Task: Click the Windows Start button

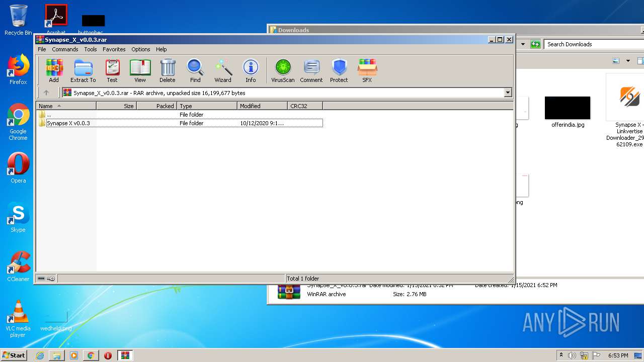Action: point(14,355)
